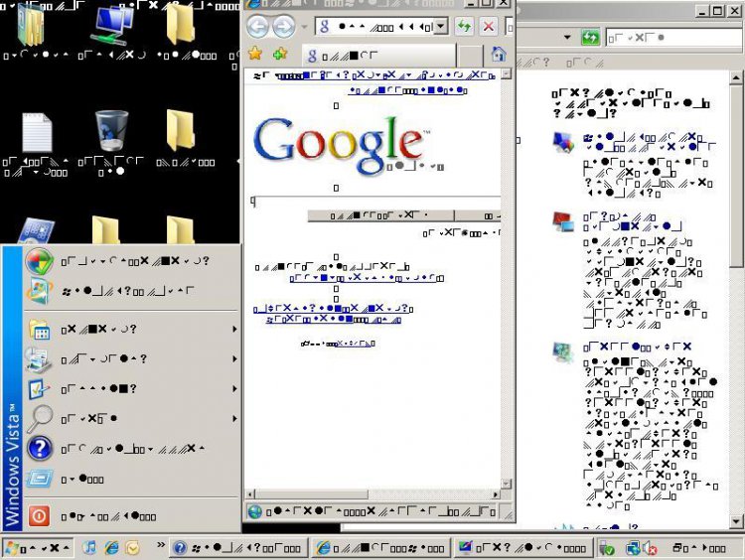Click the muted speaker volume tray icon
This screenshot has height=560, width=745.
(x=650, y=548)
